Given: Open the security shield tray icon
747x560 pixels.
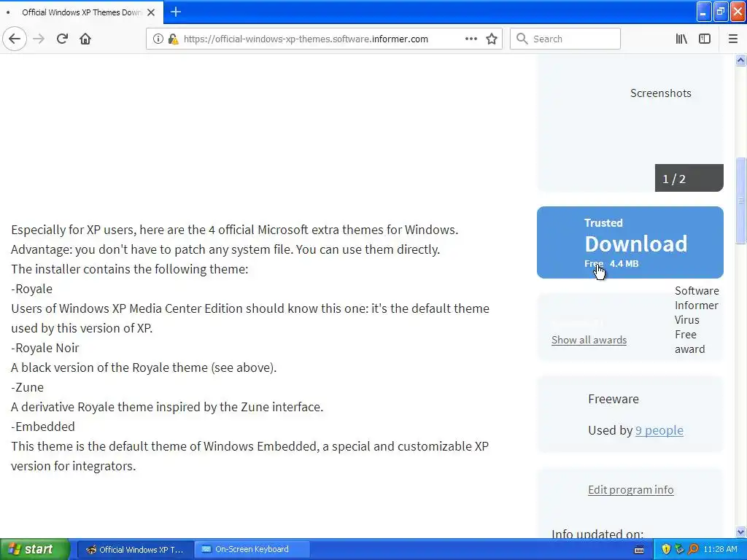Looking at the screenshot, I should point(666,549).
